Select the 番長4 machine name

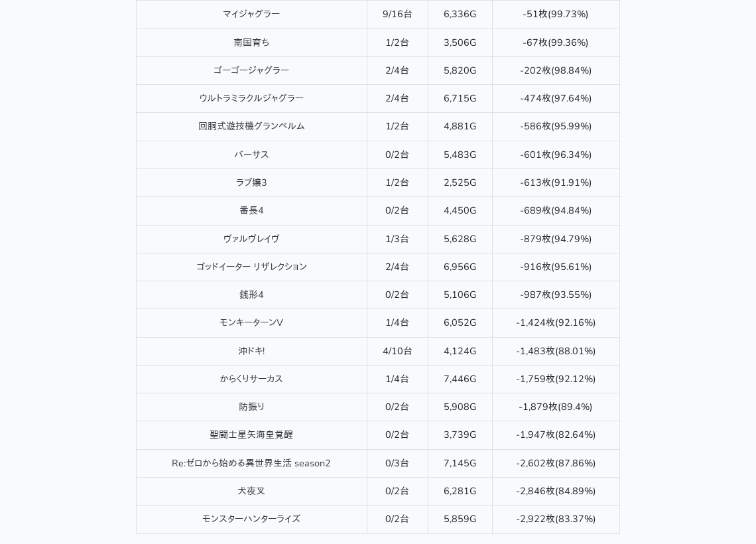point(251,210)
